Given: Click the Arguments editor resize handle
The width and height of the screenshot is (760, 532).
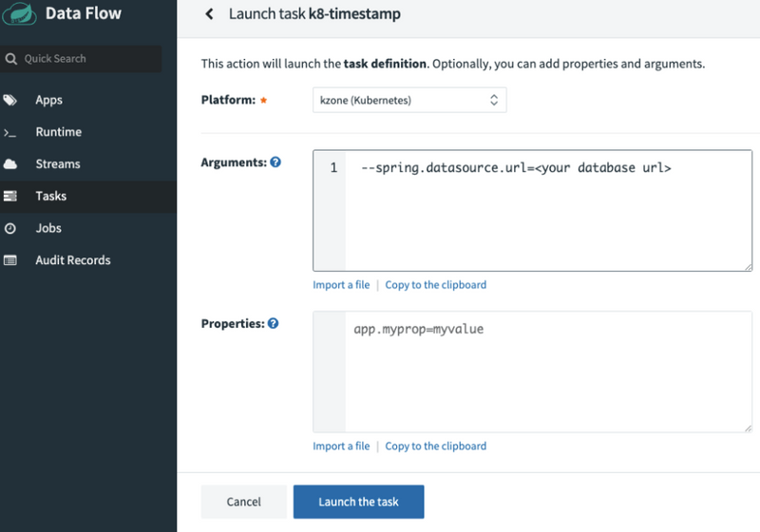Looking at the screenshot, I should pos(749,267).
